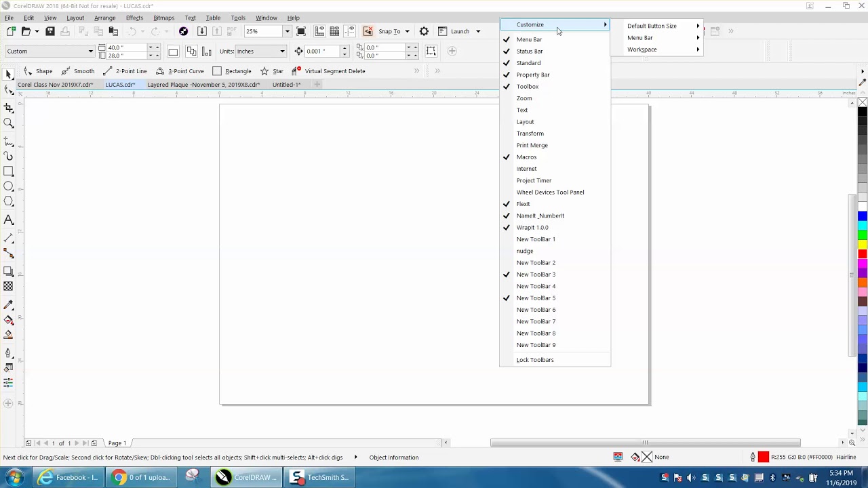Open the Units inches dropdown
The width and height of the screenshot is (868, 488).
282,51
